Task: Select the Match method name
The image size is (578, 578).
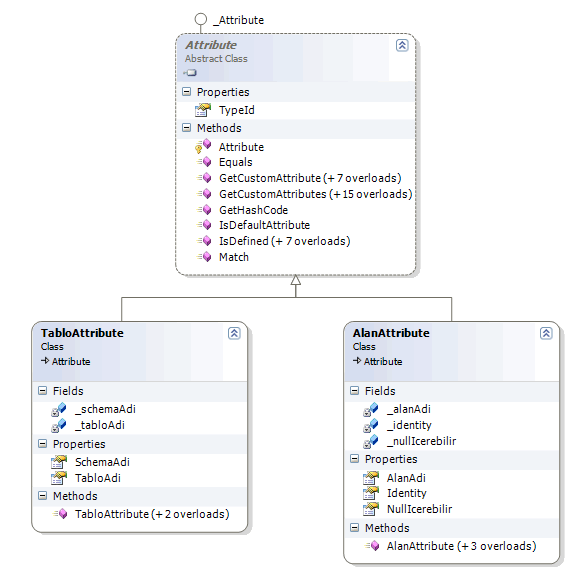Action: 234,257
